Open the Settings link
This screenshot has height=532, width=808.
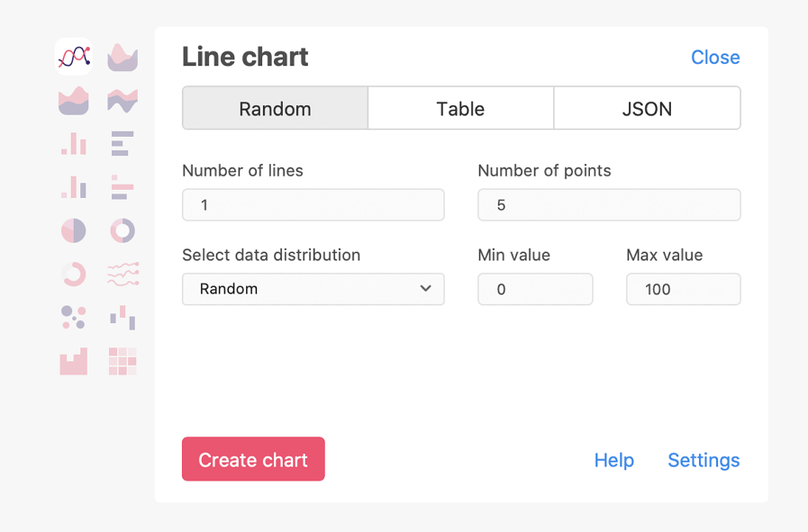coord(704,460)
